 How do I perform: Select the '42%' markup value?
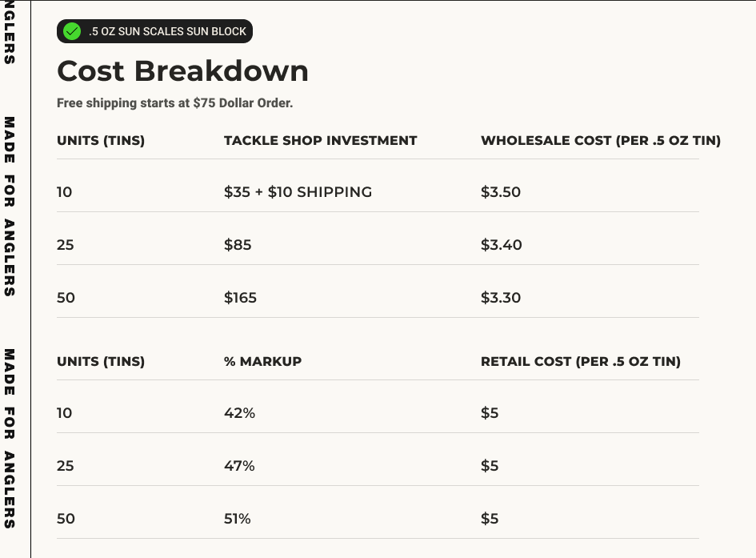click(x=239, y=413)
